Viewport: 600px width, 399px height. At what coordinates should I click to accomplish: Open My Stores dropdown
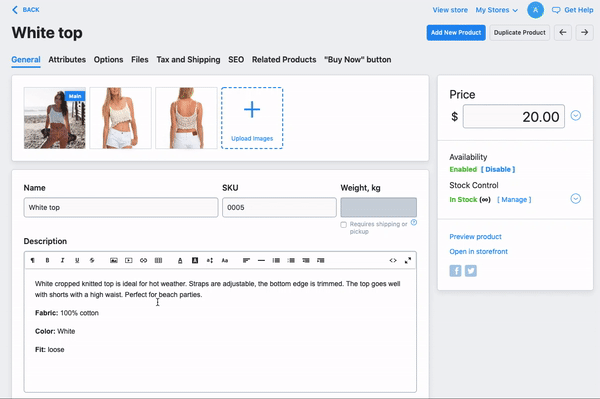pyautogui.click(x=497, y=10)
